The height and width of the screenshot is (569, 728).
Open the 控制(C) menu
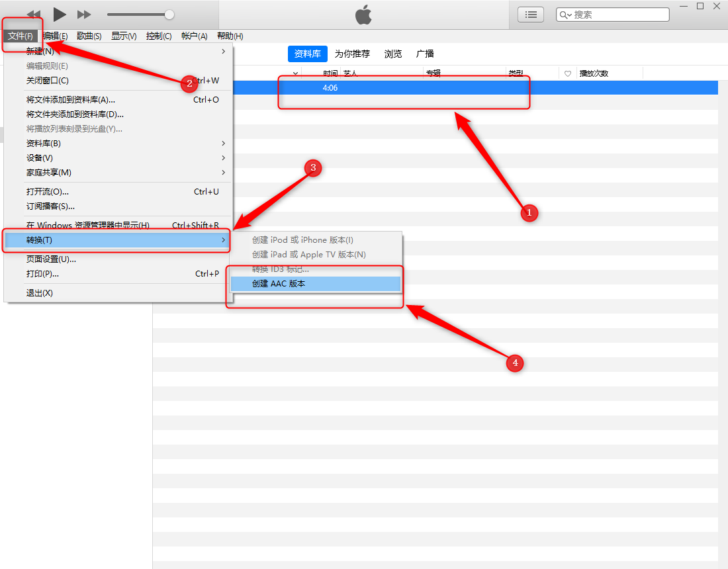pyautogui.click(x=159, y=36)
